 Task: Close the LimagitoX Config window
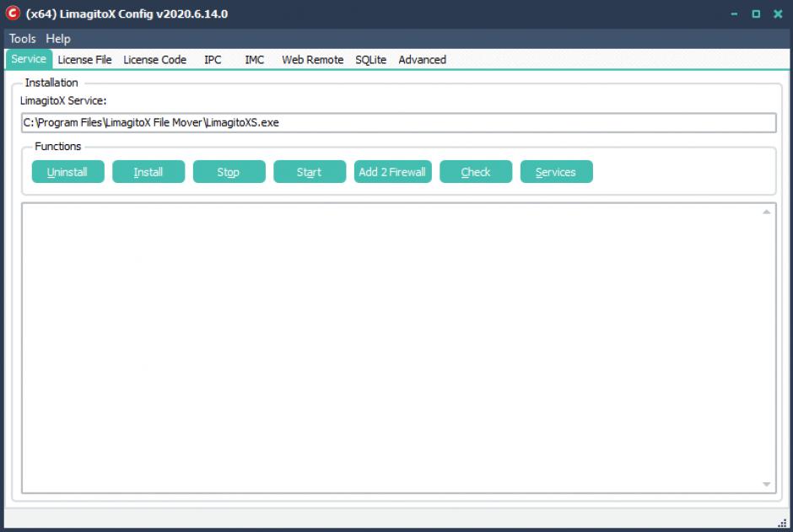[778, 13]
